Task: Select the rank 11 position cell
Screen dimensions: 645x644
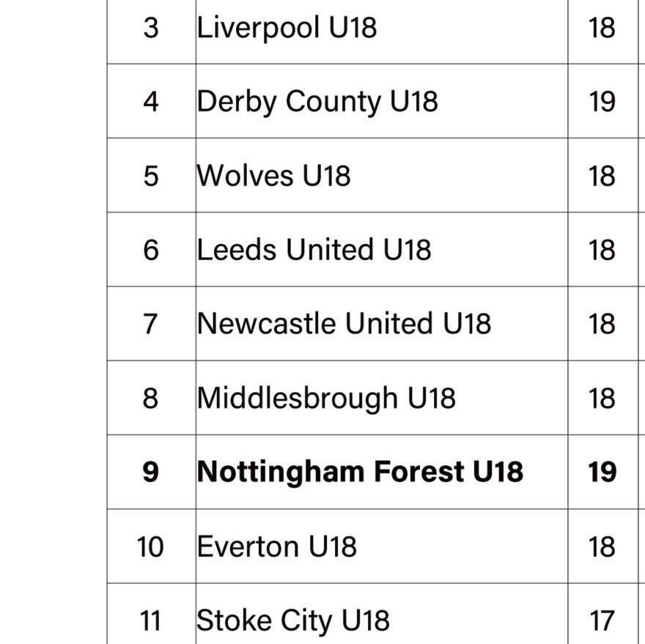Action: click(150, 621)
